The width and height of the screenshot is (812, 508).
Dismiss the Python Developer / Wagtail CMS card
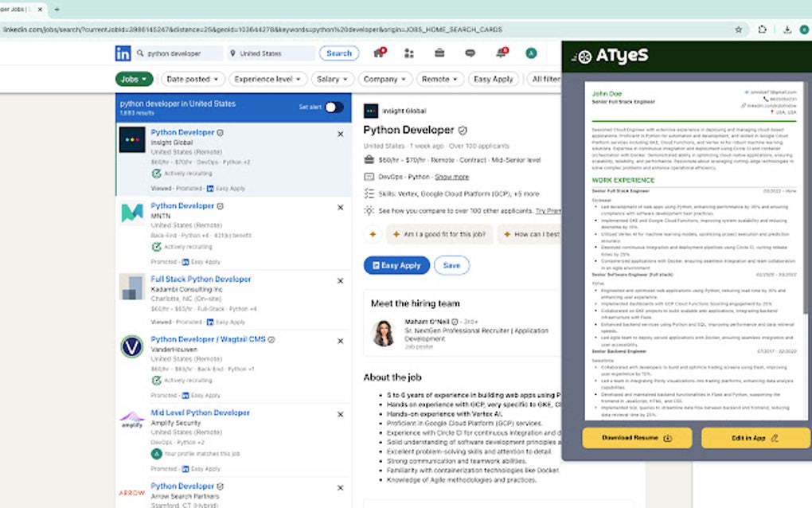pyautogui.click(x=340, y=342)
